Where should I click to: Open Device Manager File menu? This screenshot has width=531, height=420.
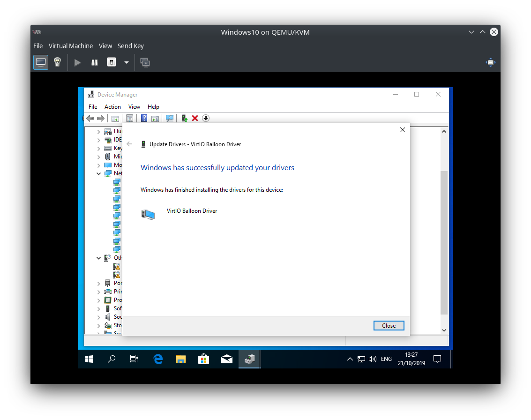(x=93, y=107)
